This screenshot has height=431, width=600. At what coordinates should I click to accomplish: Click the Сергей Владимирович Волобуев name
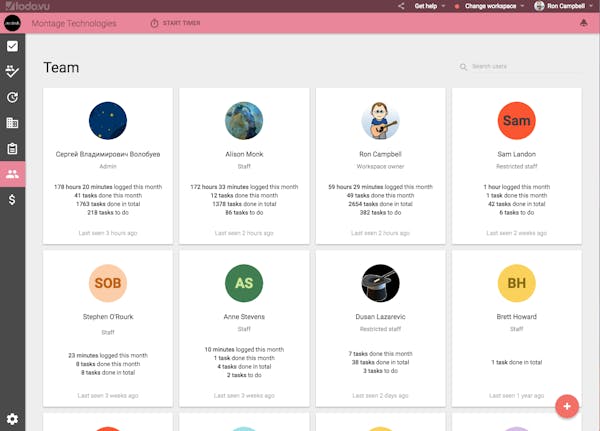[x=108, y=154]
